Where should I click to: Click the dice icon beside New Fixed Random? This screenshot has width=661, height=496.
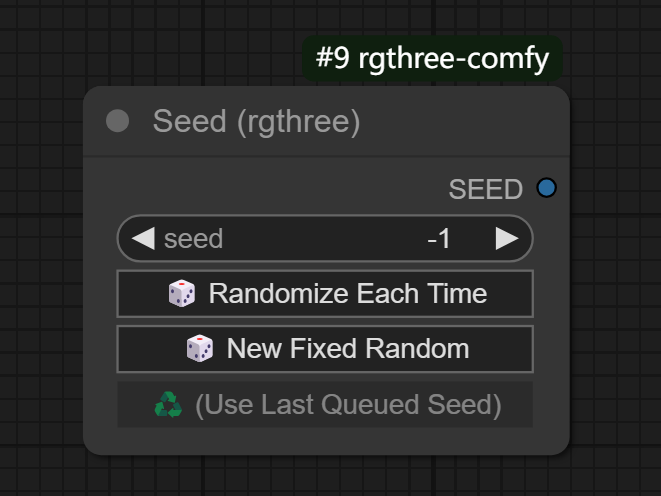tap(200, 349)
